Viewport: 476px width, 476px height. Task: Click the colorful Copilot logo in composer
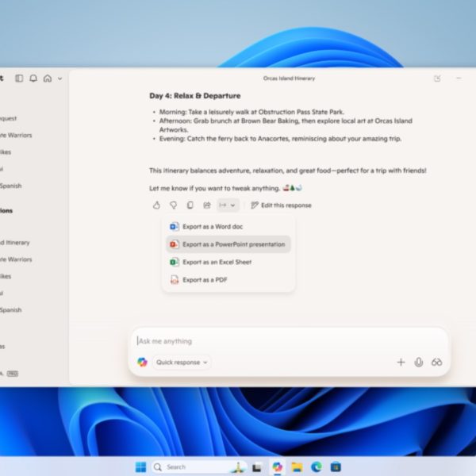click(142, 363)
